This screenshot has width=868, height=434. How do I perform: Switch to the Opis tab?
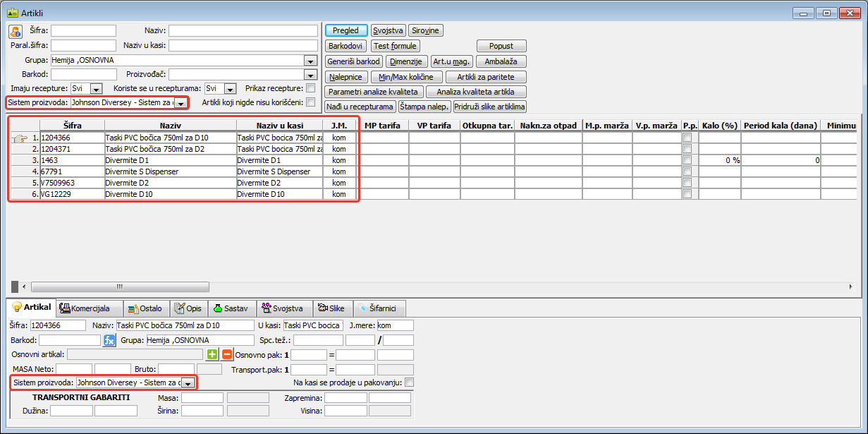pyautogui.click(x=188, y=308)
